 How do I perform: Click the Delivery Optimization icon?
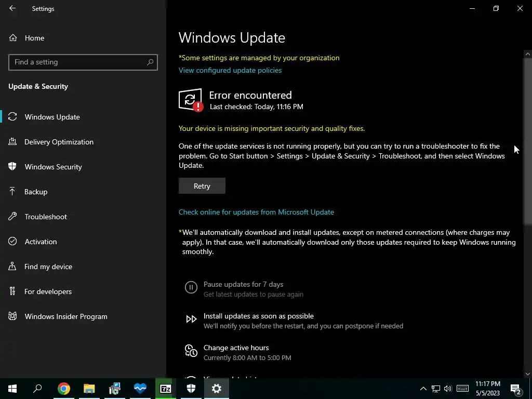coord(12,141)
